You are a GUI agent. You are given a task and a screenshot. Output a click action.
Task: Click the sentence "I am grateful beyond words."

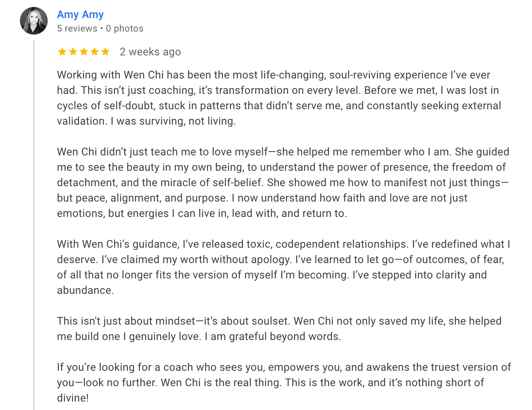pyautogui.click(x=273, y=337)
